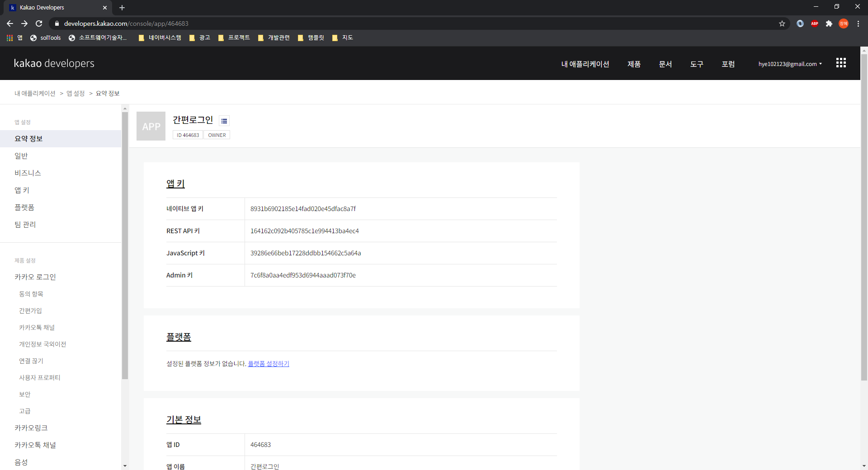This screenshot has height=470, width=868.
Task: Open 카카오톡 채널 under 카카오 로그인
Action: tap(37, 328)
